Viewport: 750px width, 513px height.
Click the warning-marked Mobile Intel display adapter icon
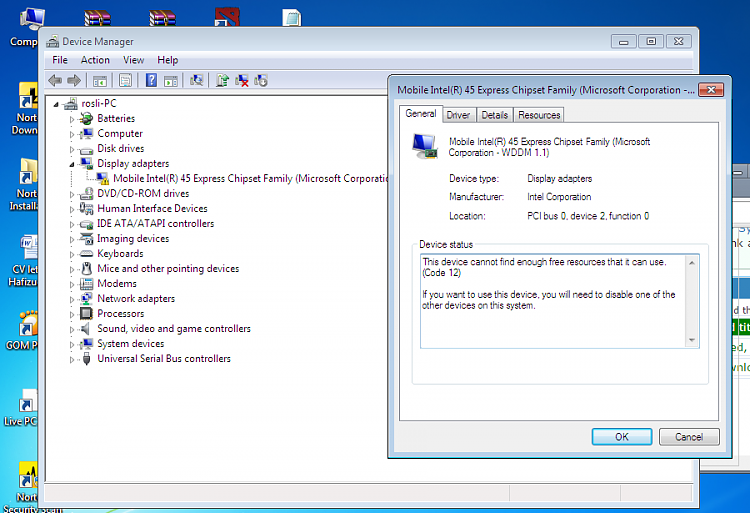click(x=102, y=178)
